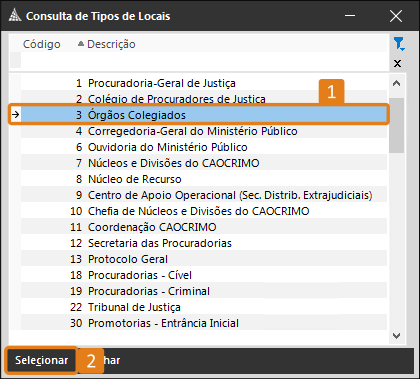Click the filter input row under the headers
This screenshot has height=379, width=420.
point(204,60)
